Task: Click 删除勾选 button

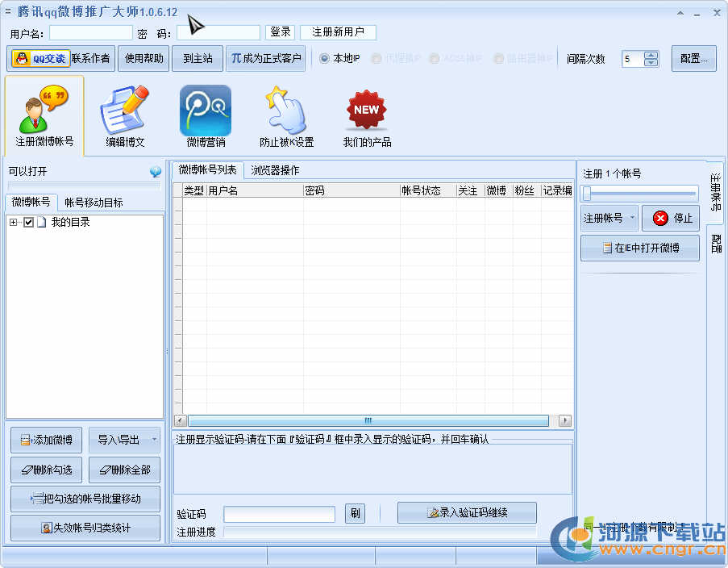Action: click(x=47, y=470)
